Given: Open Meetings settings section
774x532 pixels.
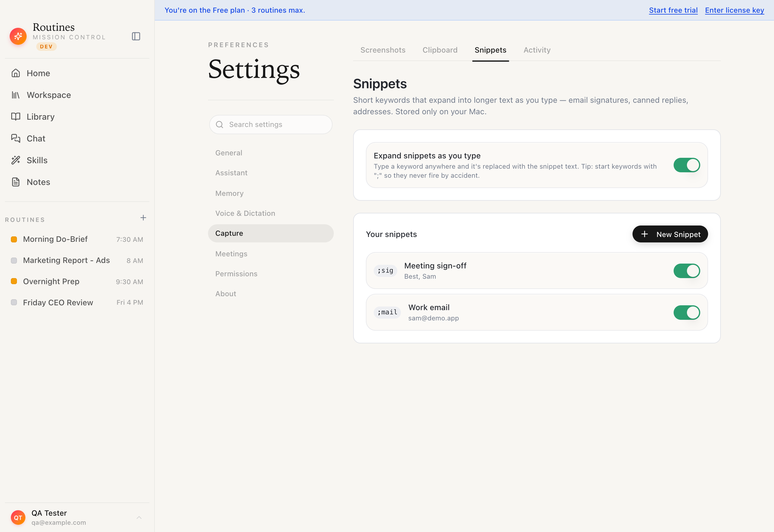Looking at the screenshot, I should point(271,254).
